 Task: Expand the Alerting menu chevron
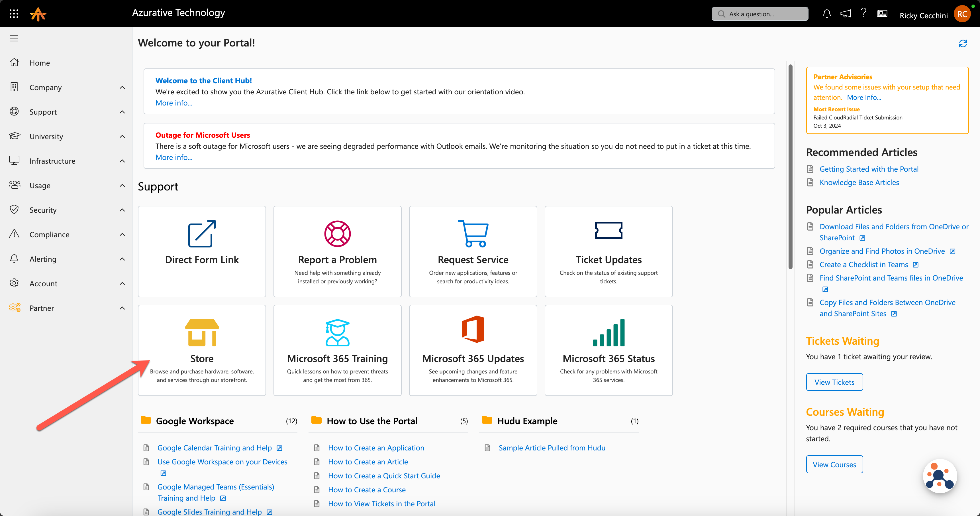pyautogui.click(x=122, y=259)
